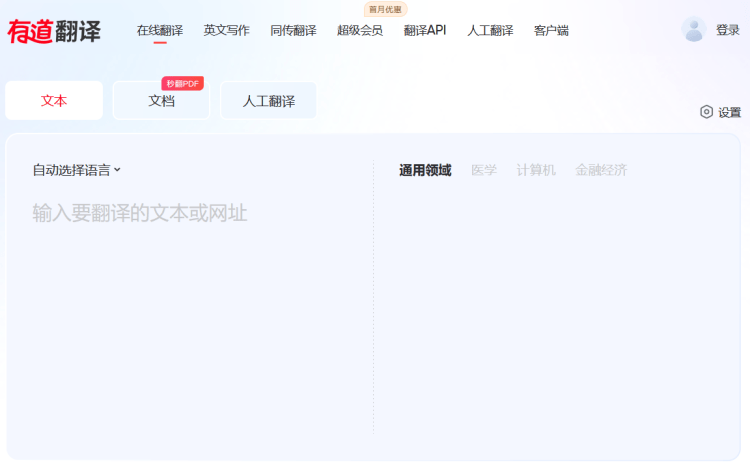
Task: Click the 有道翻译 logo
Action: (x=54, y=32)
